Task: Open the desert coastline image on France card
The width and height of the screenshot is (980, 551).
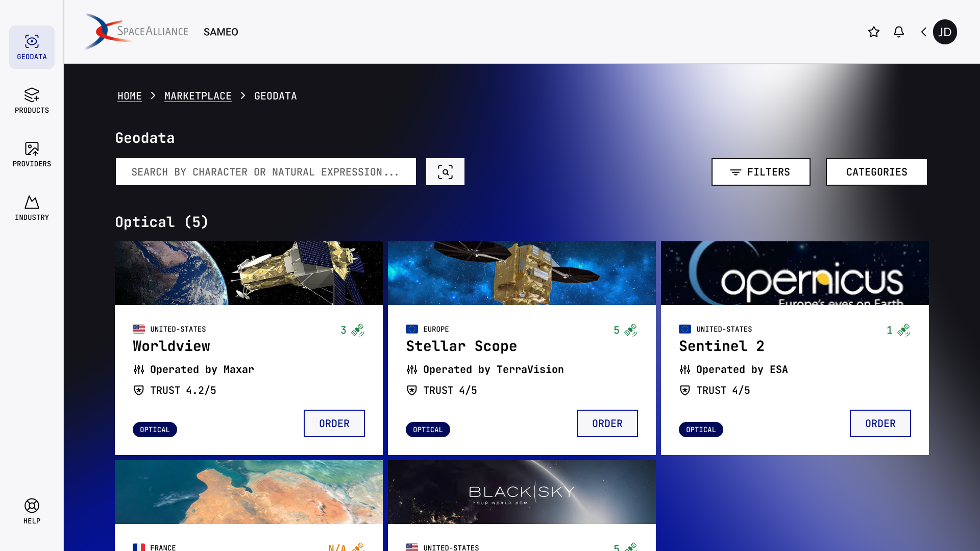Action: [249, 492]
